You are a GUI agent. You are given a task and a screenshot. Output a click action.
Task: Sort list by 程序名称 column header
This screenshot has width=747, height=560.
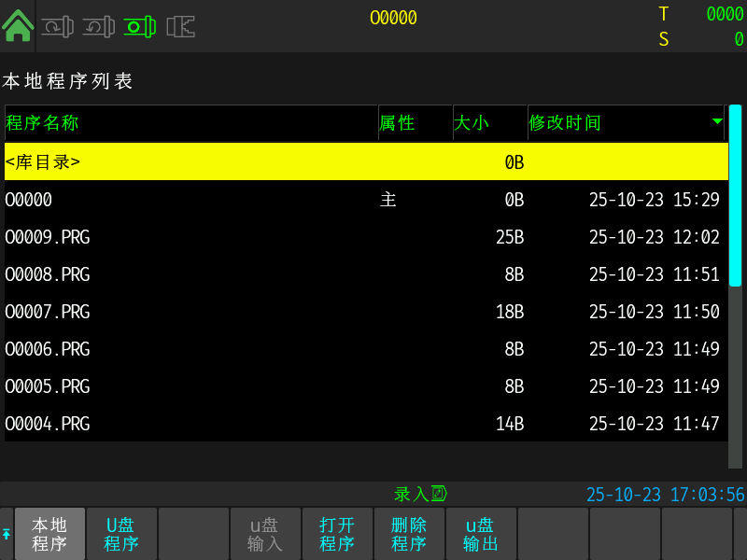(42, 123)
